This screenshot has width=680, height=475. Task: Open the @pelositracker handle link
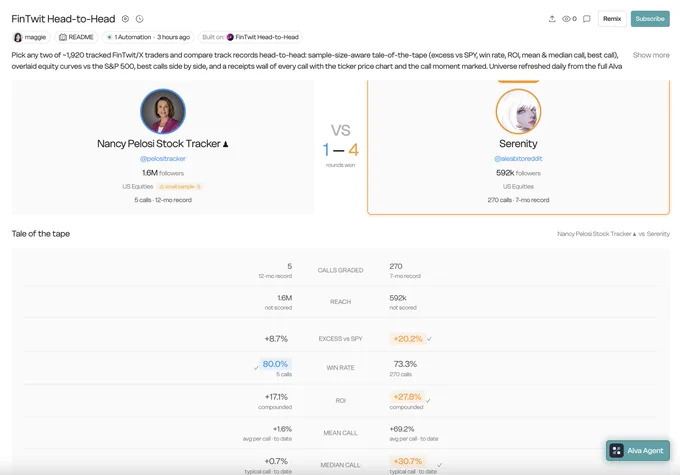coord(163,159)
